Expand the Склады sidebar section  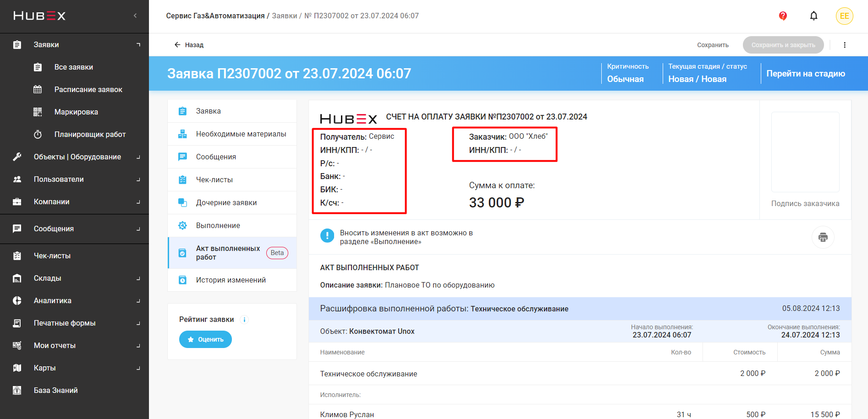pos(47,278)
